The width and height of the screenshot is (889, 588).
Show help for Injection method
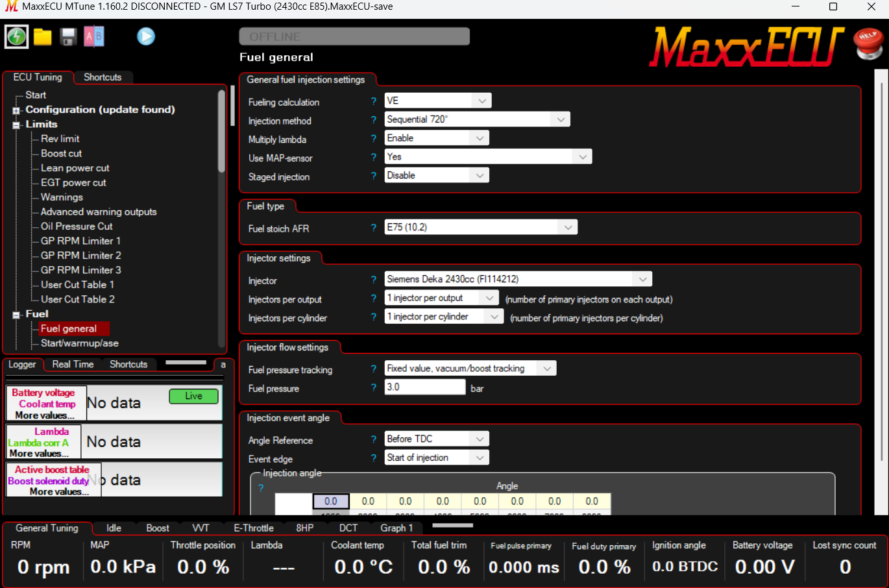click(374, 120)
